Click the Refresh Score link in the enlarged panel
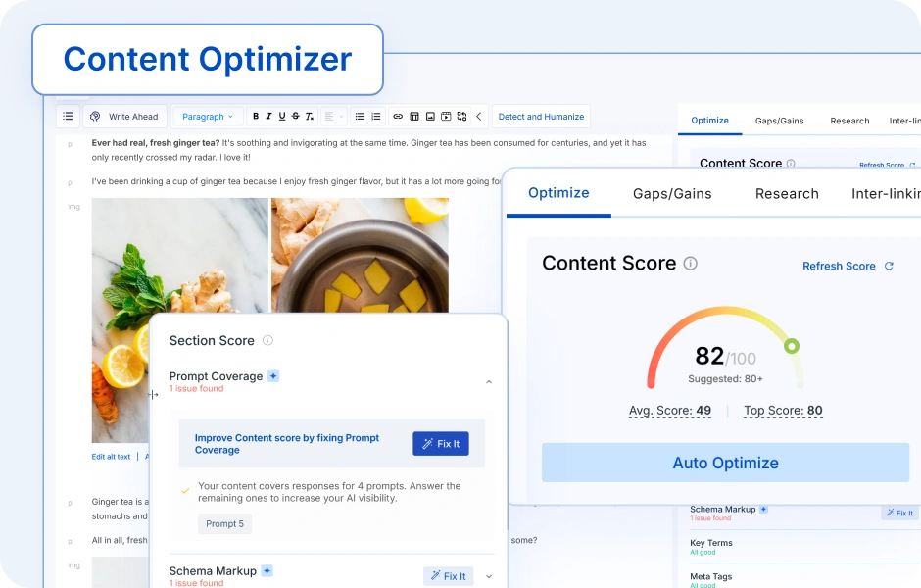 coord(839,266)
